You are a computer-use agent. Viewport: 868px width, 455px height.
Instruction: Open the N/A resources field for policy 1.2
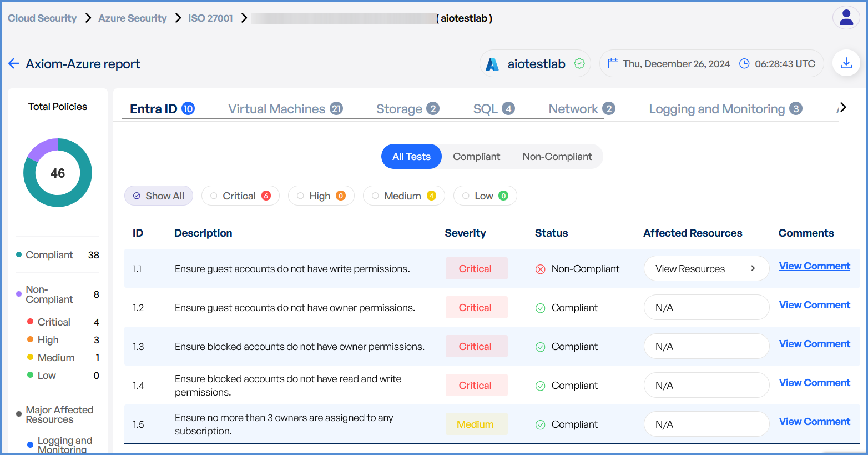pos(706,308)
